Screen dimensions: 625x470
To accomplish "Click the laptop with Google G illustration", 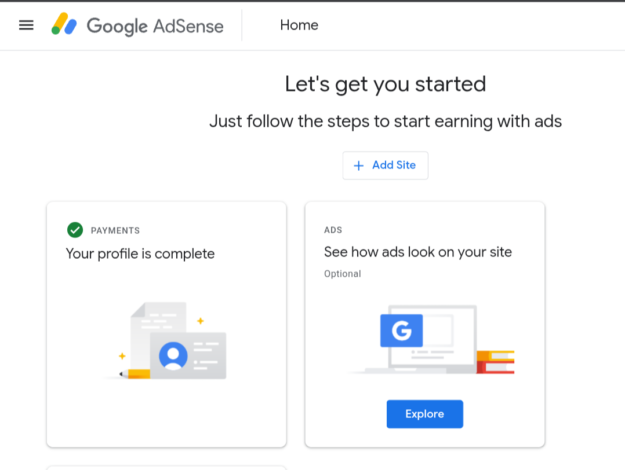I will (431, 340).
